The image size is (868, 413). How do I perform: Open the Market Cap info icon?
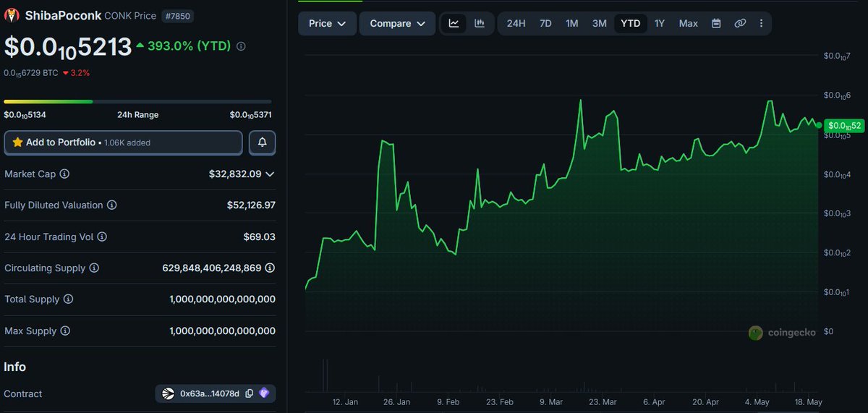[64, 174]
